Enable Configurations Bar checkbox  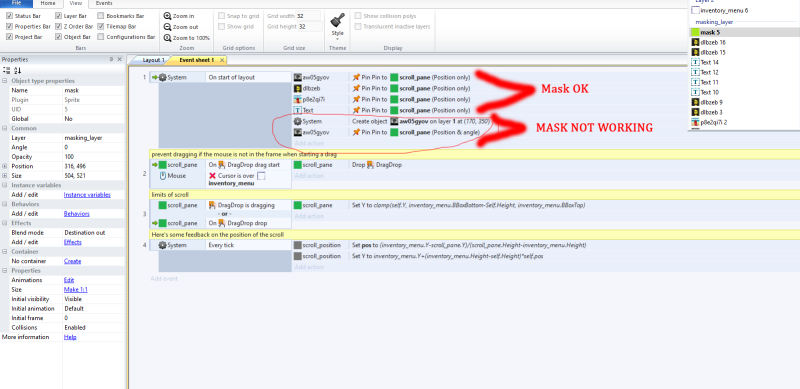pos(101,37)
